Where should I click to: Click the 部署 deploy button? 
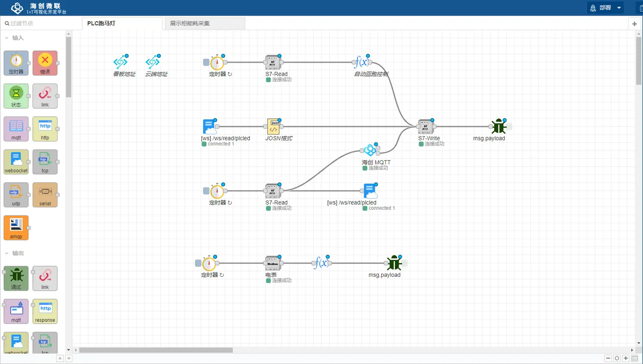(x=601, y=8)
